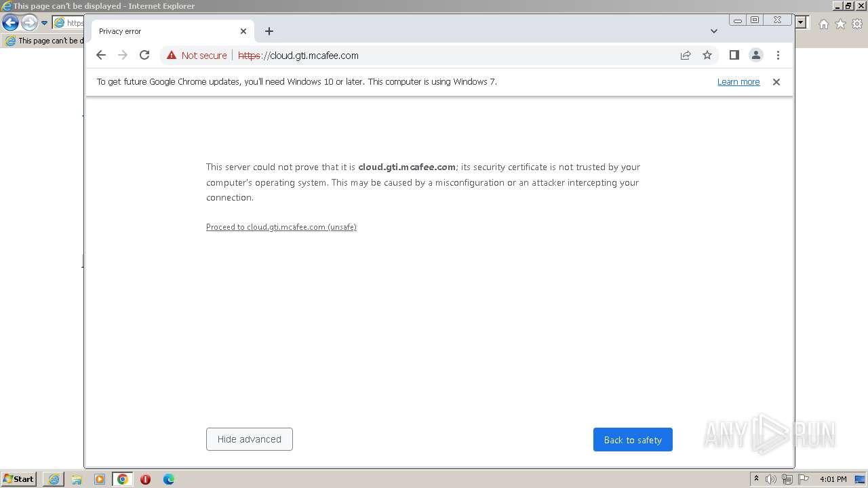Click the Hide advanced button

point(250,439)
